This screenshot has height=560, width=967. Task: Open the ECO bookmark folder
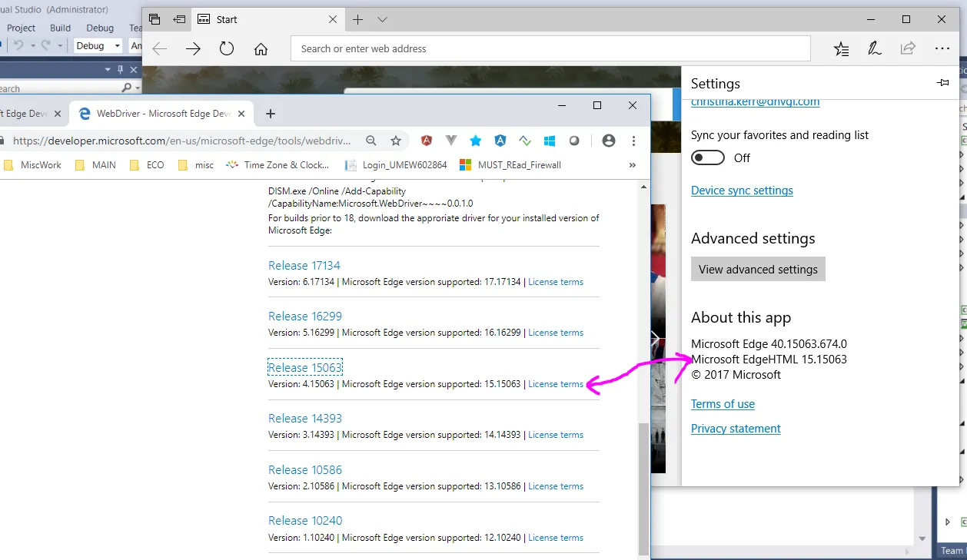point(148,164)
